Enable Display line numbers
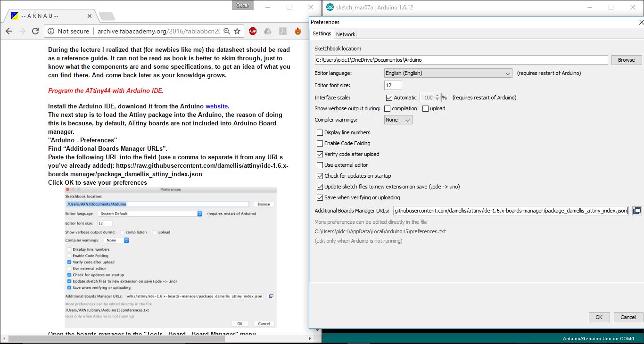 (x=320, y=132)
